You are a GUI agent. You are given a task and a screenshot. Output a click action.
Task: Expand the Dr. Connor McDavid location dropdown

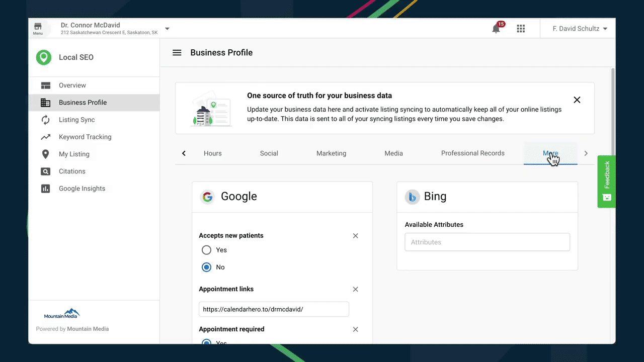click(x=167, y=29)
